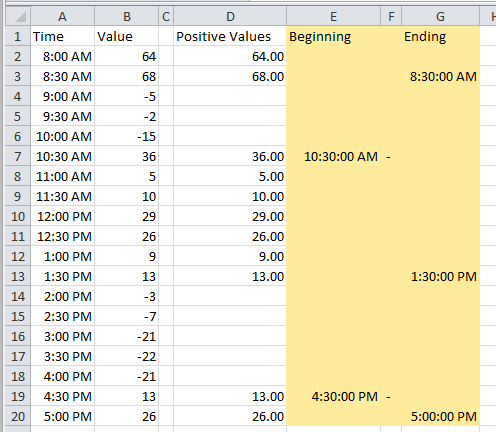
Task: Select the '2:00 PM' time cell
Action: point(62,296)
